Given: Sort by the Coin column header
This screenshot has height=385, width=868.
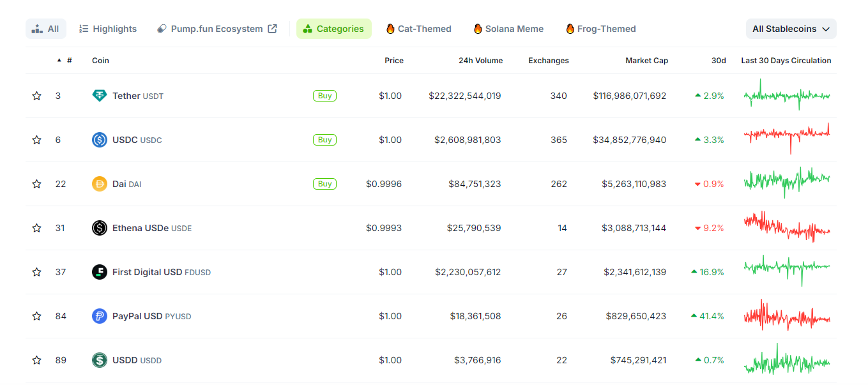Looking at the screenshot, I should click(x=100, y=61).
